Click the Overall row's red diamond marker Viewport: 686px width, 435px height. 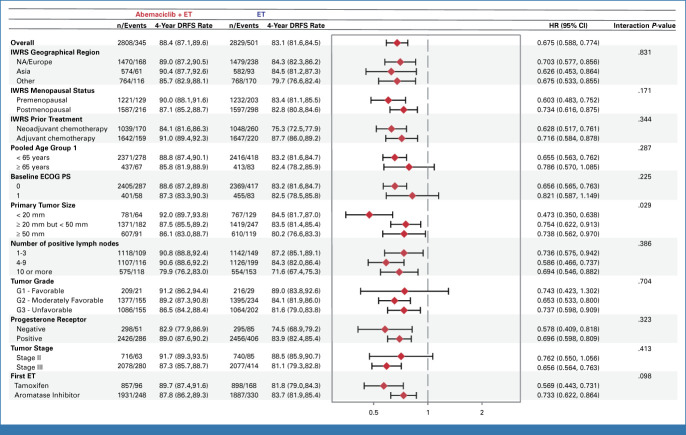[397, 43]
